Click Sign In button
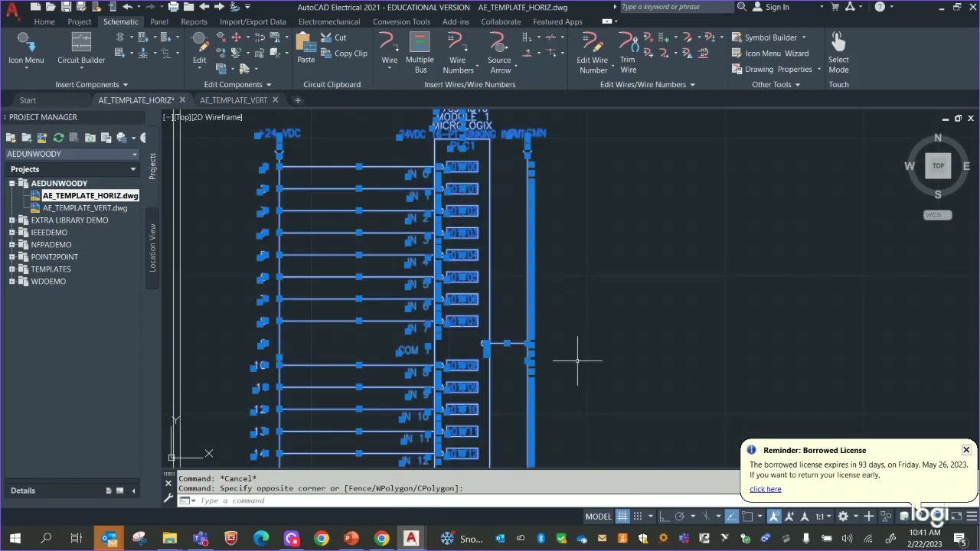980x551 pixels. click(771, 7)
